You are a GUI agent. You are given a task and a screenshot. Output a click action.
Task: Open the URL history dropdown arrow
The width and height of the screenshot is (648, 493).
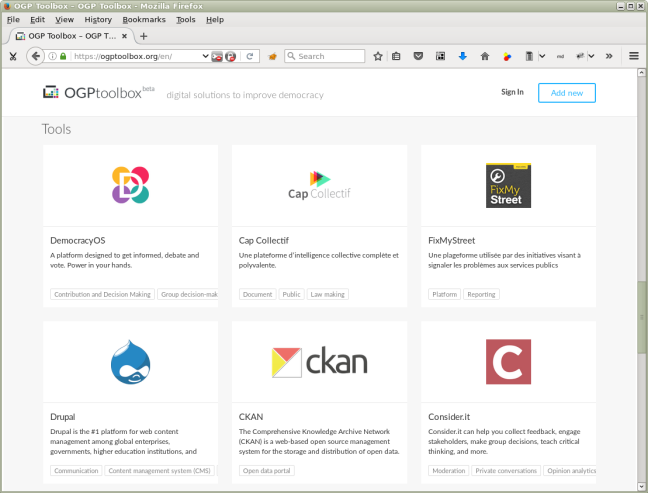[205, 56]
